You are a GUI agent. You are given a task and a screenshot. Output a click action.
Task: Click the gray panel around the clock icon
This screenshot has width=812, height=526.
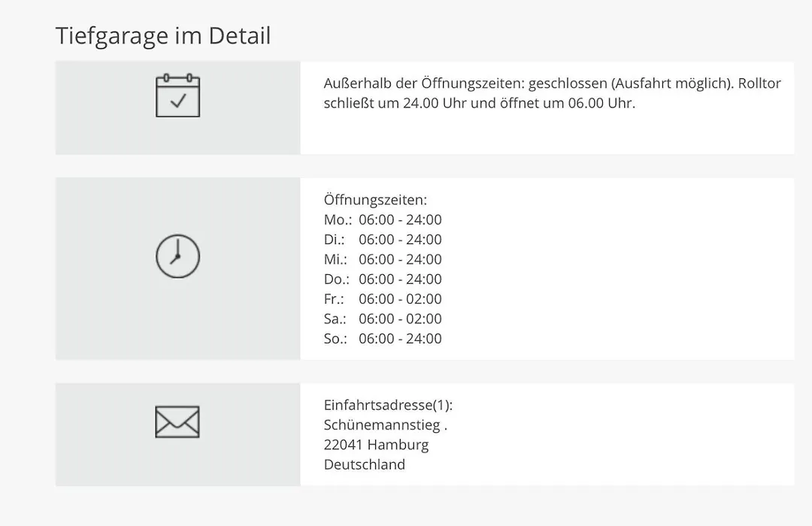click(x=177, y=269)
